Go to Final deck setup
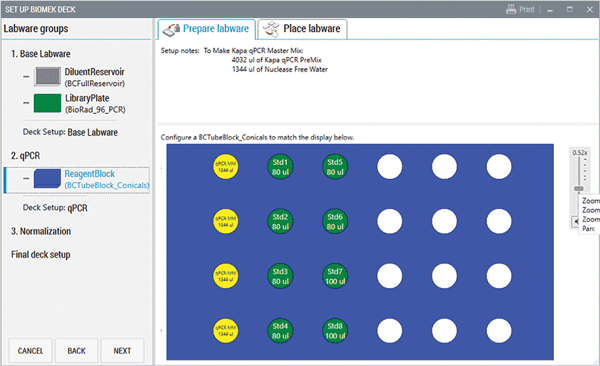Screen dimensions: 600x366 coord(41,255)
